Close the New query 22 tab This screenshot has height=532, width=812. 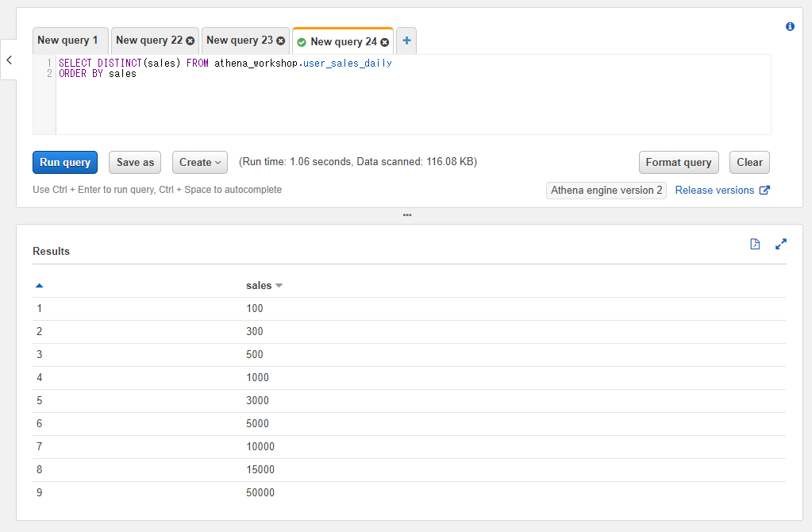190,41
